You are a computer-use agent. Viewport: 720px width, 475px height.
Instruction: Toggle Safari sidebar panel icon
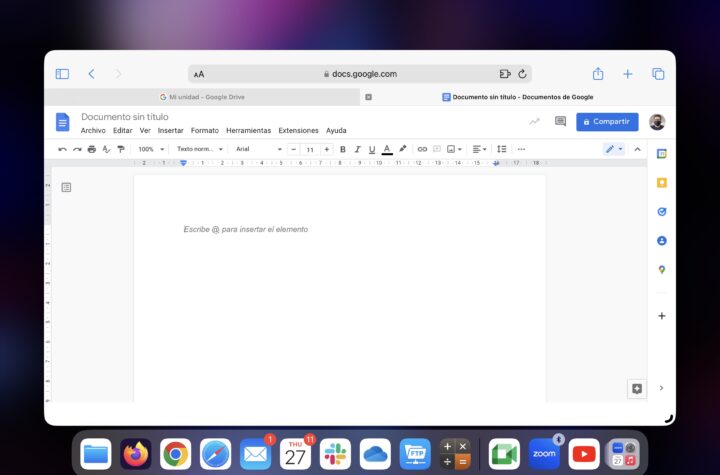[62, 74]
